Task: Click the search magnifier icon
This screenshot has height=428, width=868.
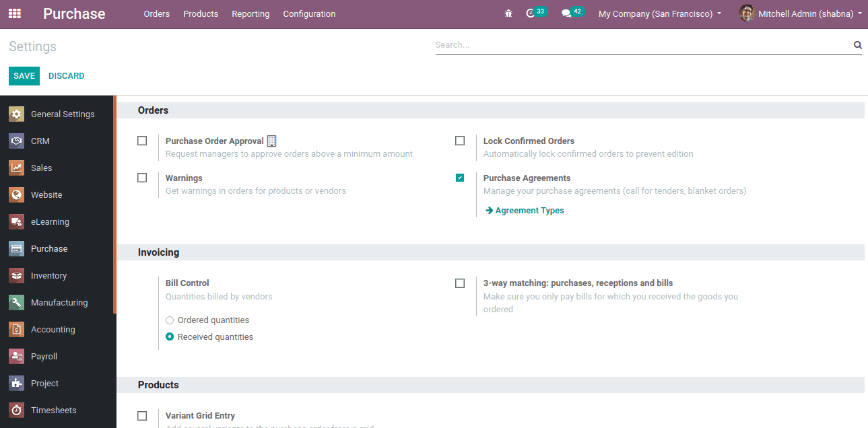Action: pos(857,45)
